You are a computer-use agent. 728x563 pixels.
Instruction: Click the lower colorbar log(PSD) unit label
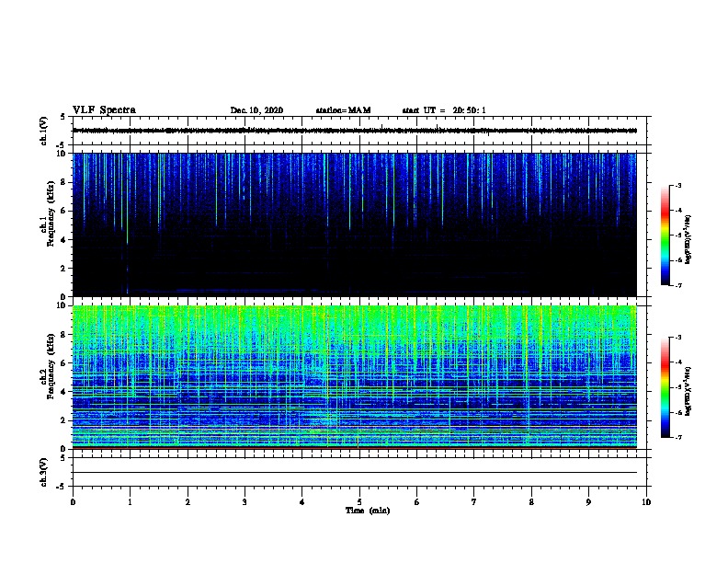pos(688,392)
